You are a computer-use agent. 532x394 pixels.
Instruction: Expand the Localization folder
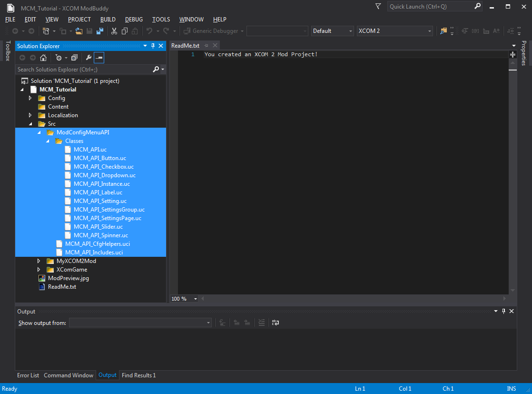[x=30, y=115]
